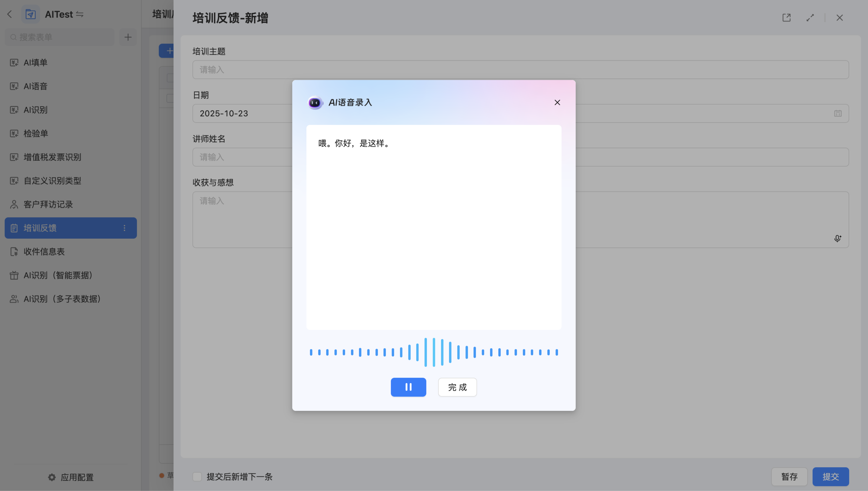Viewport: 868px width, 491px height.
Task: Switch application via AITest swap icon
Action: click(80, 14)
